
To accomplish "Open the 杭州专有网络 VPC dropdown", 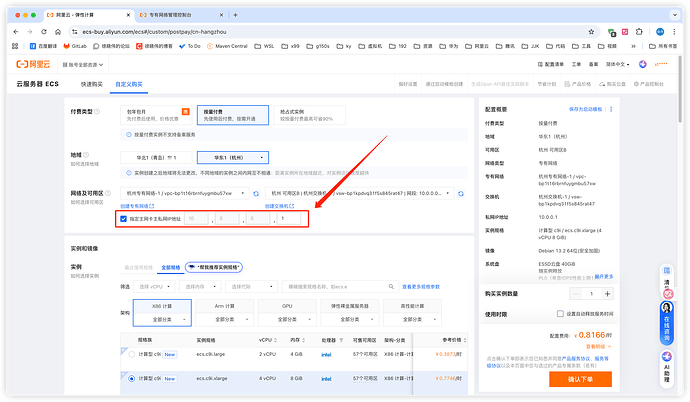I will tap(183, 193).
